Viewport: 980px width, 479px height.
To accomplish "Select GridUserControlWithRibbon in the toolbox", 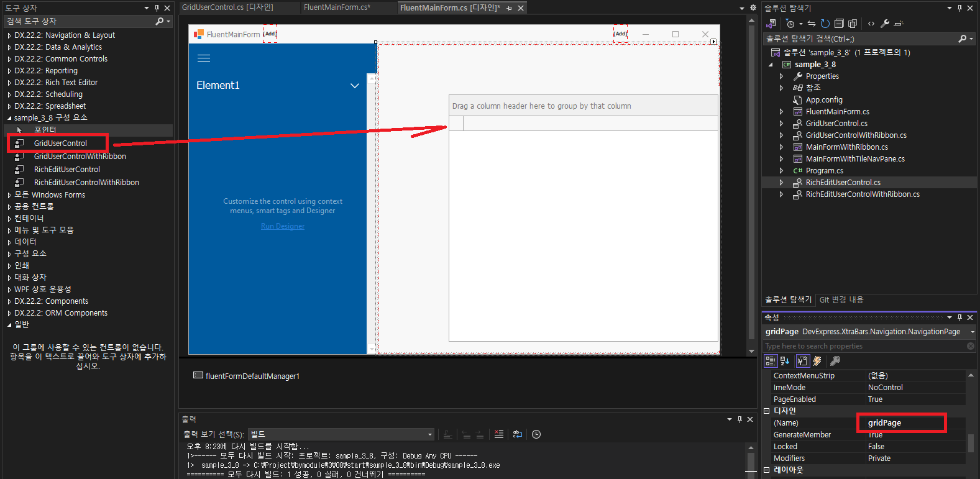I will tap(80, 156).
